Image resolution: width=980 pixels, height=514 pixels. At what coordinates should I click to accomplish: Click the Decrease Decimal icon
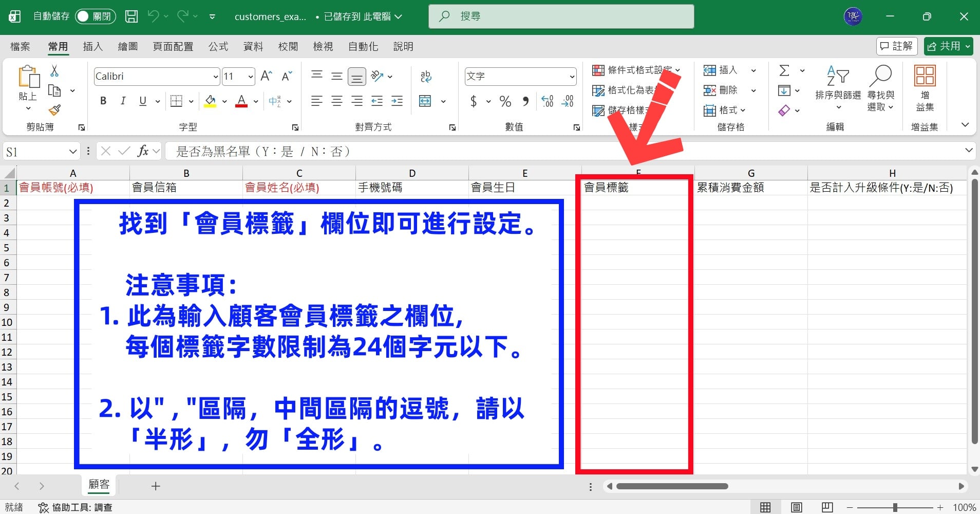coord(568,101)
